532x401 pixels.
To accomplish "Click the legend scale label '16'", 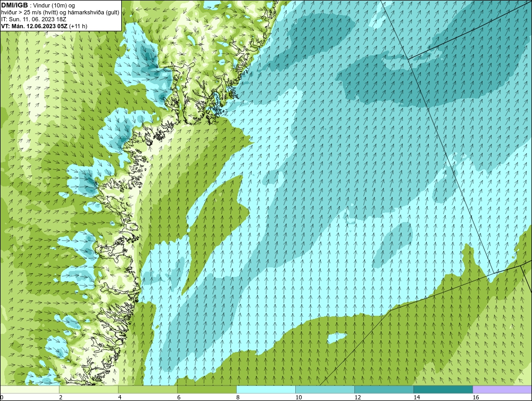I will (x=476, y=397).
